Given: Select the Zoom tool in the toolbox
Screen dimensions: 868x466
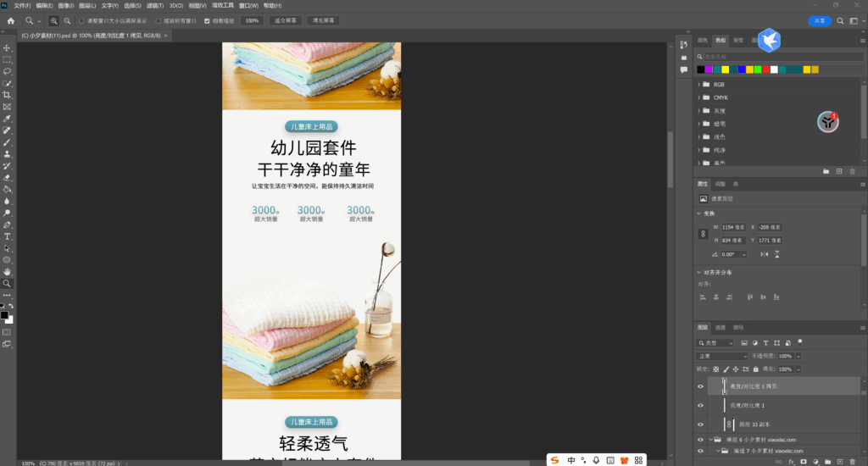Looking at the screenshot, I should point(7,283).
